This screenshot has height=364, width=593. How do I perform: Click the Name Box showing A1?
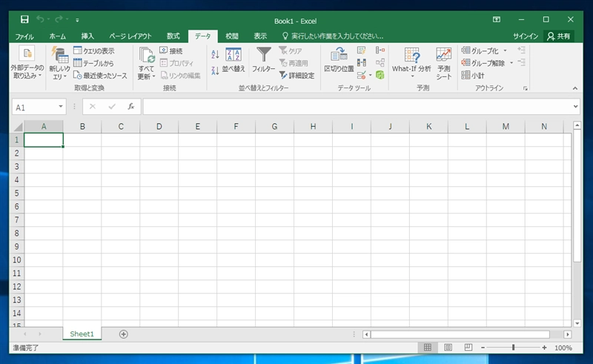(35, 107)
